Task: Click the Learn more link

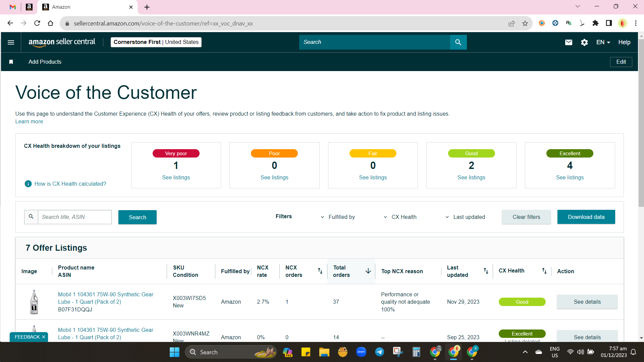Action: point(29,121)
